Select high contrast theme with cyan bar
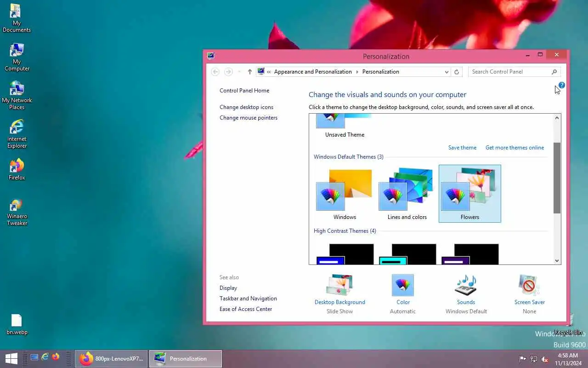Screen dimensions: 588x368 (407, 254)
